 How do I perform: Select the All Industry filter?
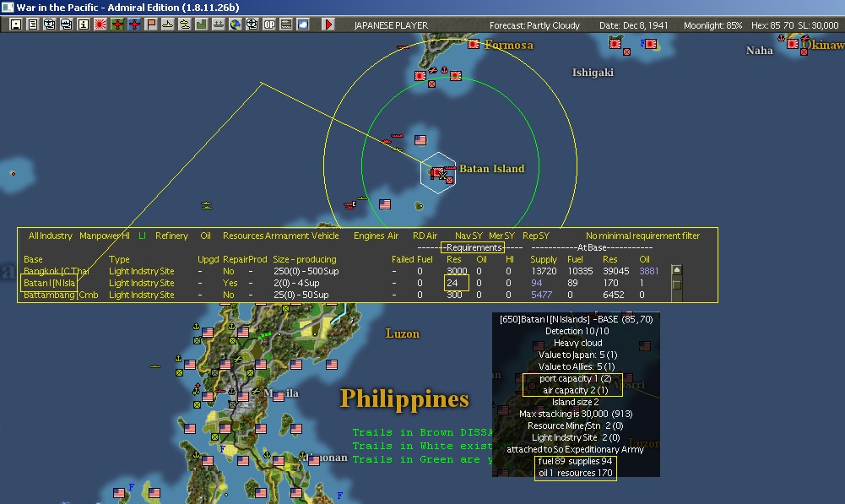[50, 236]
